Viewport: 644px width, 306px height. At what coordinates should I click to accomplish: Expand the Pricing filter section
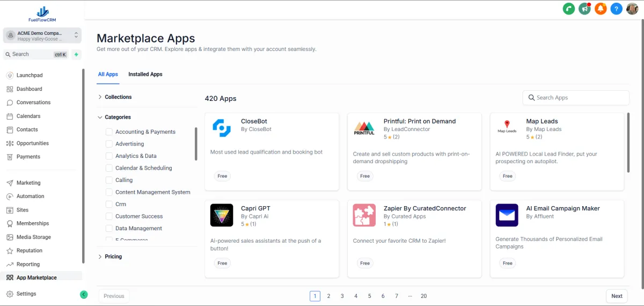coord(110,257)
